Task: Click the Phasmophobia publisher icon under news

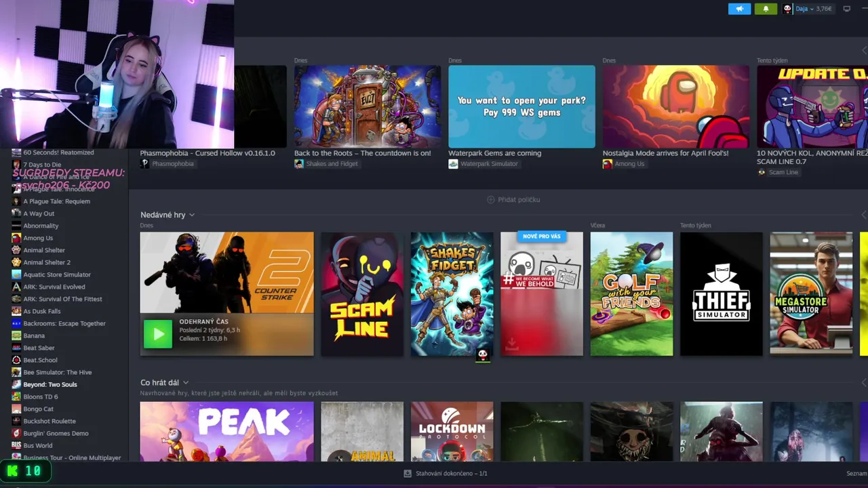Action: pos(144,164)
